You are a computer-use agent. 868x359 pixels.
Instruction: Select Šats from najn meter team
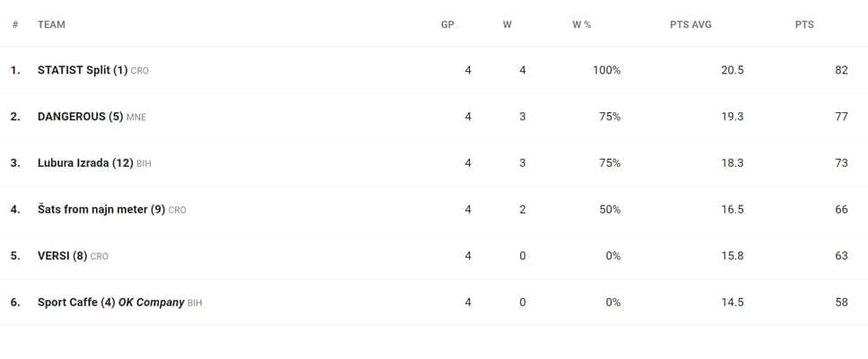[101, 210]
